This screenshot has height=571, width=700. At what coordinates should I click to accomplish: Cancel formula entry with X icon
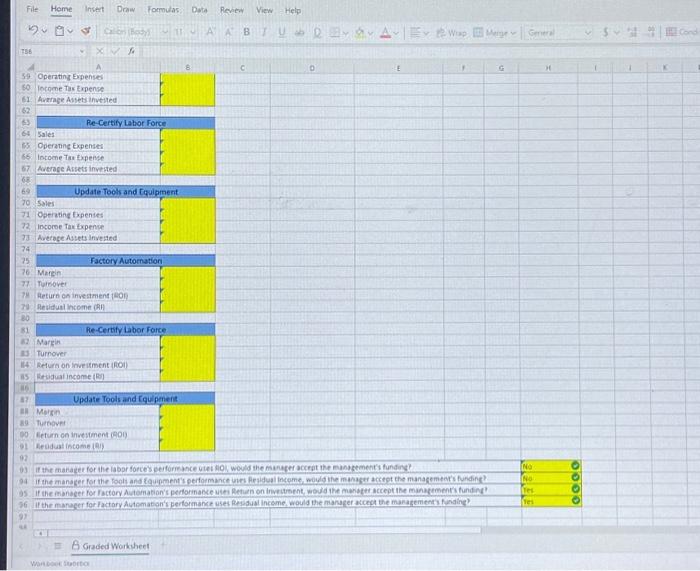pos(100,51)
